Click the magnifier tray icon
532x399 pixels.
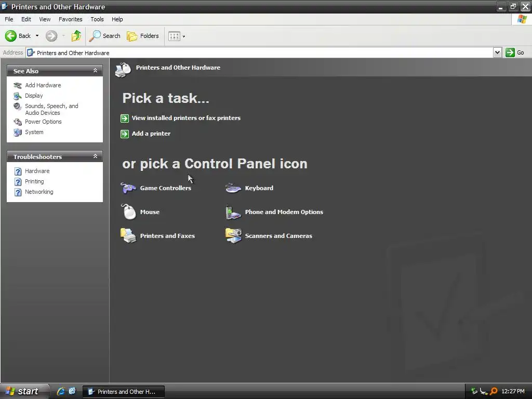[x=494, y=392]
